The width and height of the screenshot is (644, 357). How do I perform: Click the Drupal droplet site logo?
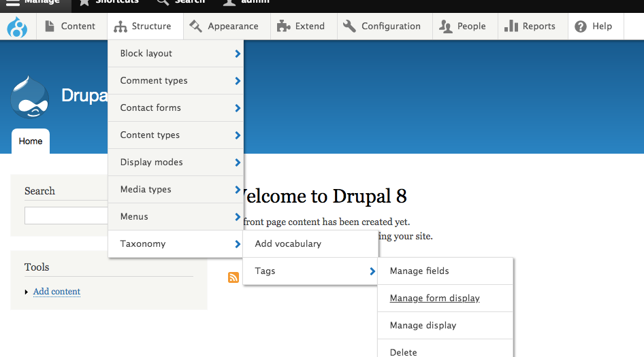click(x=29, y=98)
